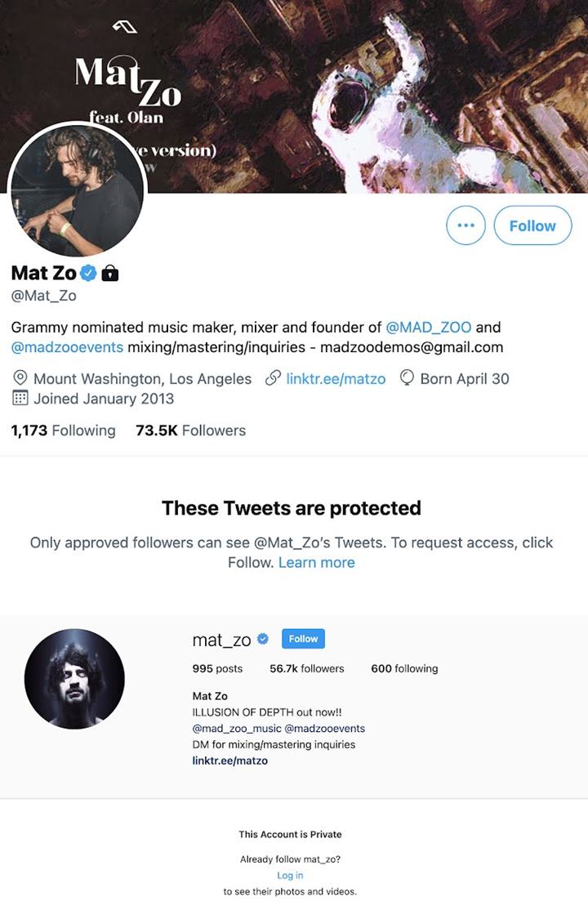Click the verified checkmark beside mat_zo on Instagram

click(x=262, y=639)
